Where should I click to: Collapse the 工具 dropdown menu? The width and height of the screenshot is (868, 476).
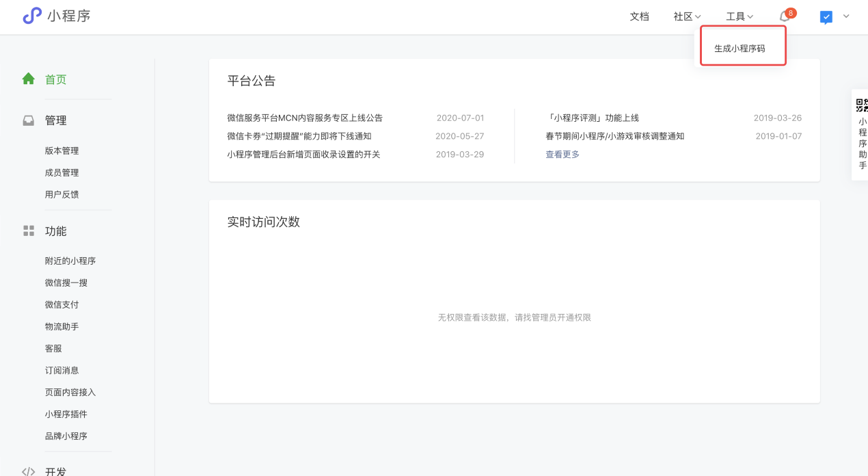[740, 16]
